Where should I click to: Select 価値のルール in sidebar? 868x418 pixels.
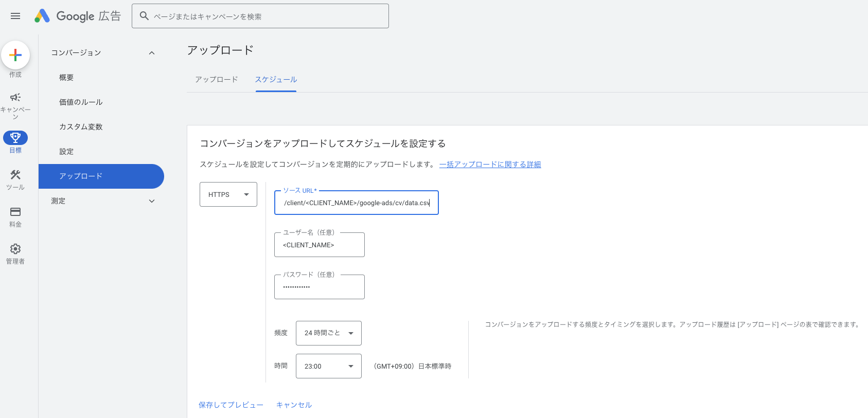tap(81, 102)
